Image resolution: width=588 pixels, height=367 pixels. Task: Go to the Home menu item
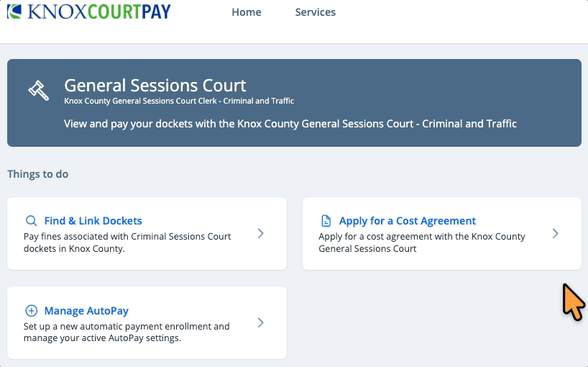pyautogui.click(x=247, y=12)
